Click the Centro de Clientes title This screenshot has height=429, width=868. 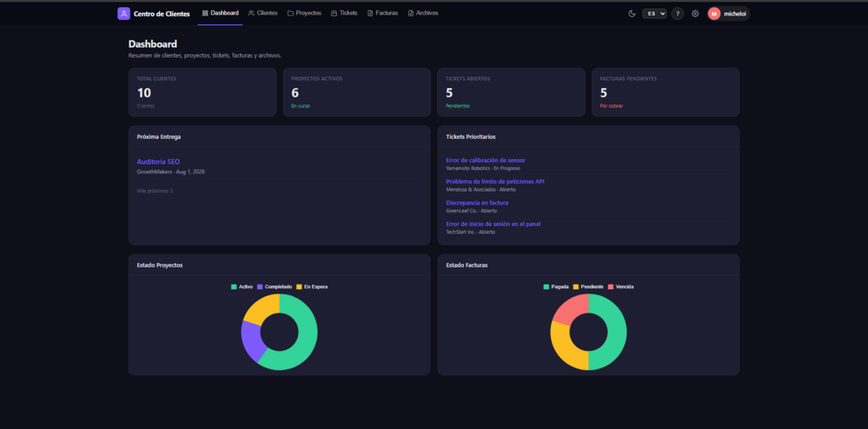pyautogui.click(x=162, y=14)
